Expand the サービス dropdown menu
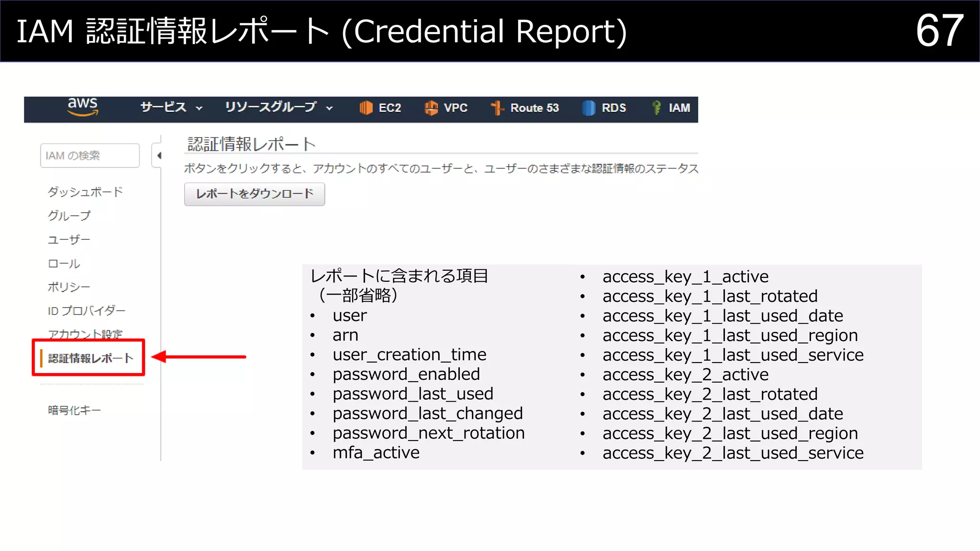 (171, 108)
